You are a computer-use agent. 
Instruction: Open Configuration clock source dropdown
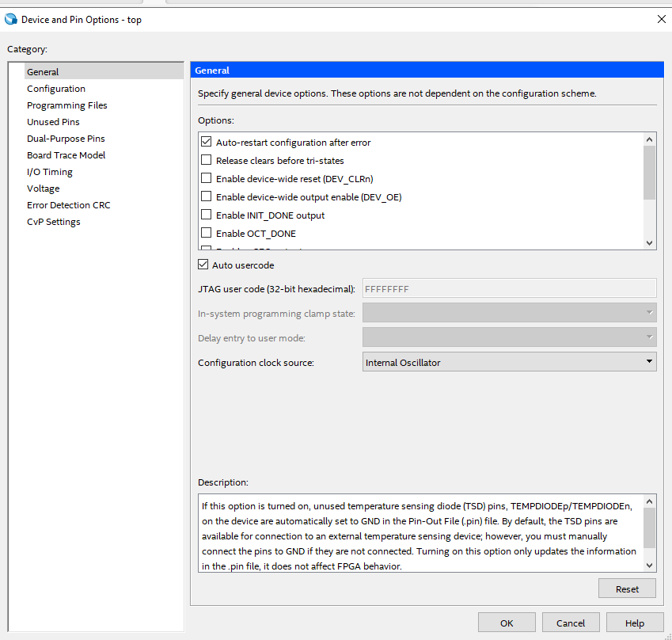click(509, 362)
